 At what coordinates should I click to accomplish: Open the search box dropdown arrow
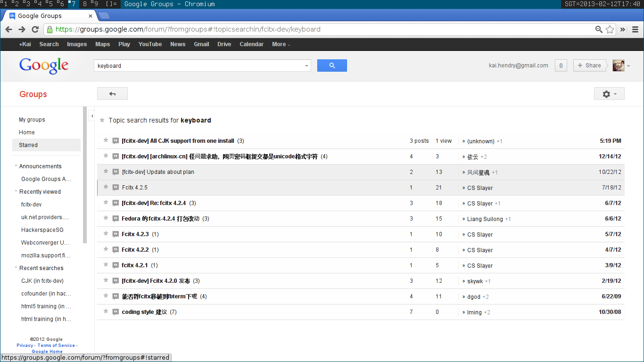coord(306,66)
